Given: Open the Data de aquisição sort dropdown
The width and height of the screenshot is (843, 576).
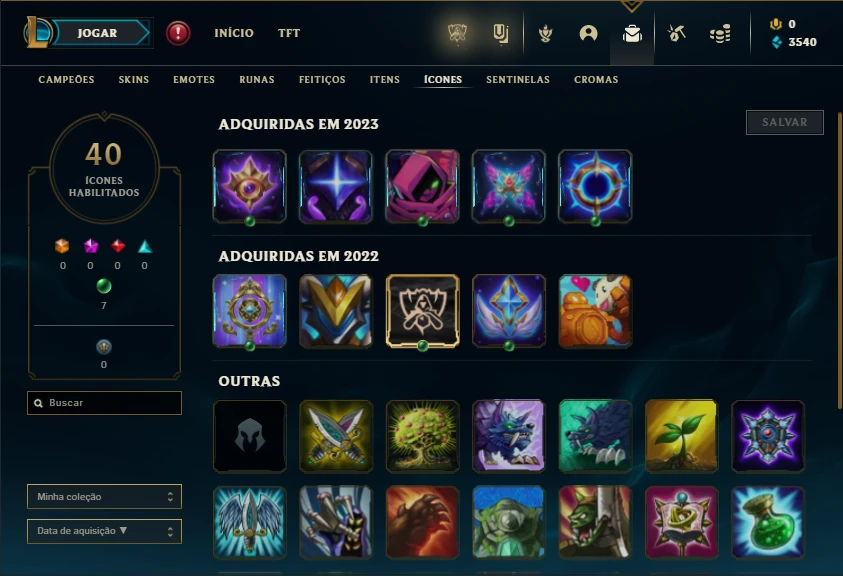Looking at the screenshot, I should (x=104, y=531).
